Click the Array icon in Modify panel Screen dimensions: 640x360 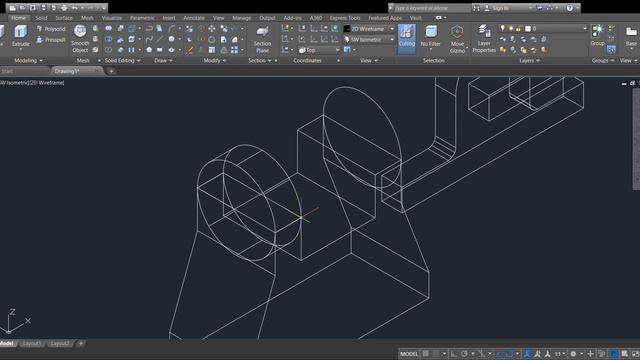234,50
